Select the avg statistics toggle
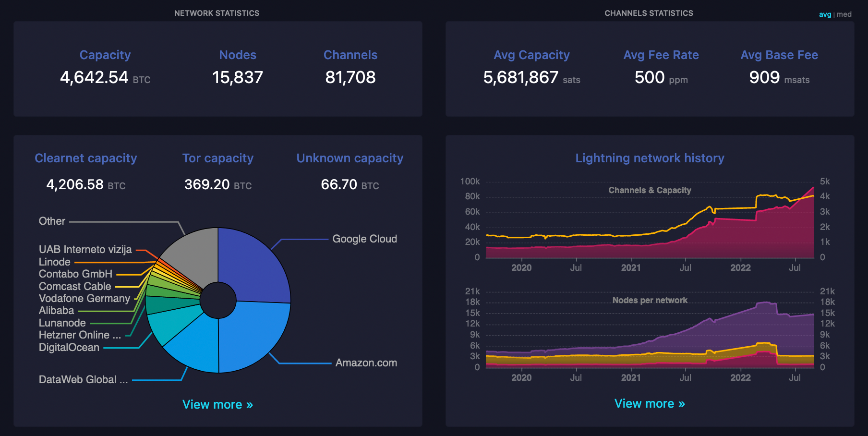The height and width of the screenshot is (436, 868). click(x=824, y=14)
